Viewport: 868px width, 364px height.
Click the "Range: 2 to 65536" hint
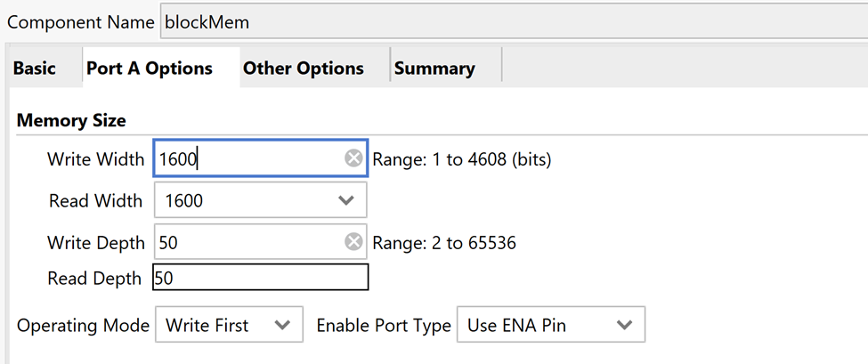pyautogui.click(x=444, y=242)
